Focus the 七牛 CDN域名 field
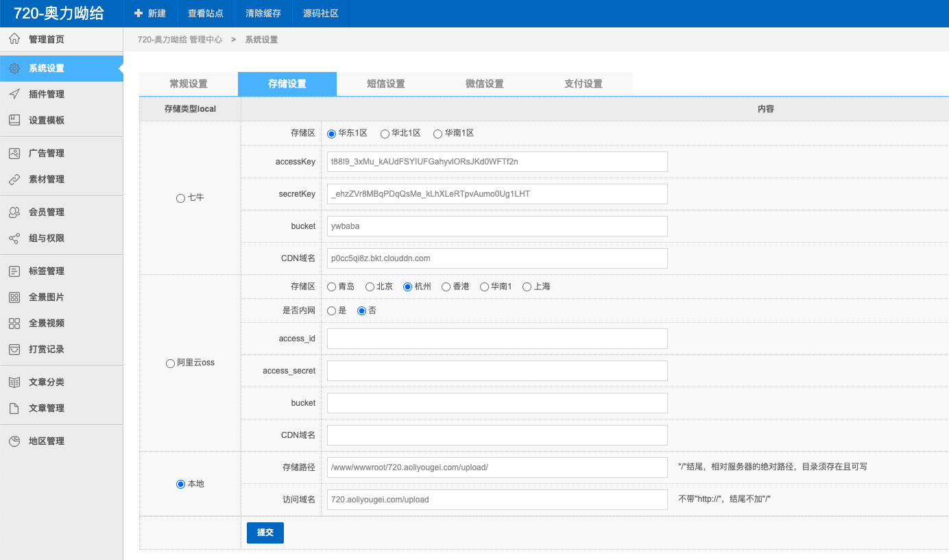Viewport: 949px width, 560px height. (497, 258)
